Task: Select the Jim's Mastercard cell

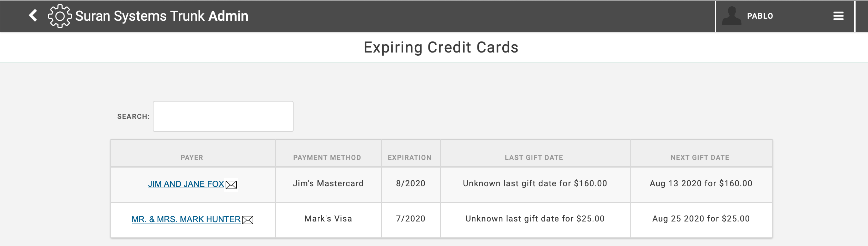Action: click(x=328, y=183)
